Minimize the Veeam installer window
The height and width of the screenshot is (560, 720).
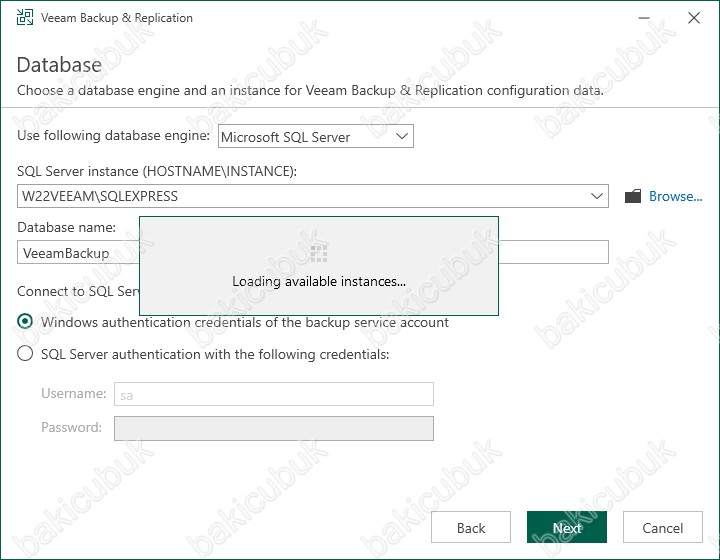(644, 18)
